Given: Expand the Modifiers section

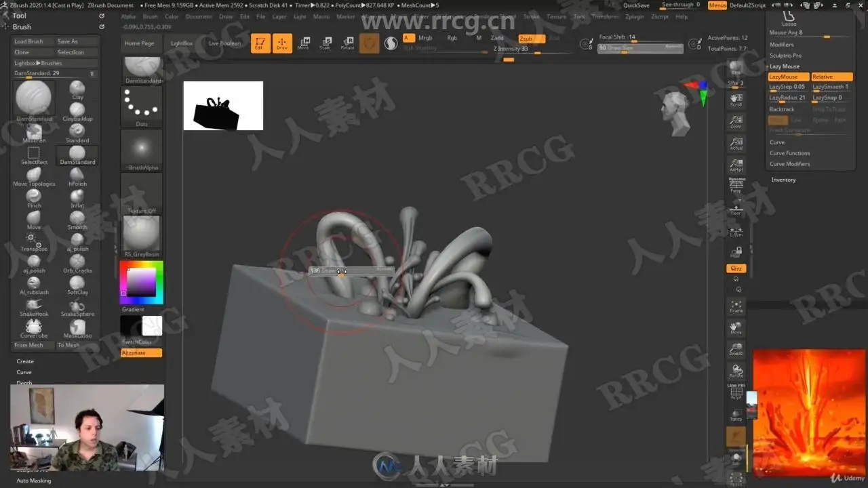Looking at the screenshot, I should pos(781,45).
